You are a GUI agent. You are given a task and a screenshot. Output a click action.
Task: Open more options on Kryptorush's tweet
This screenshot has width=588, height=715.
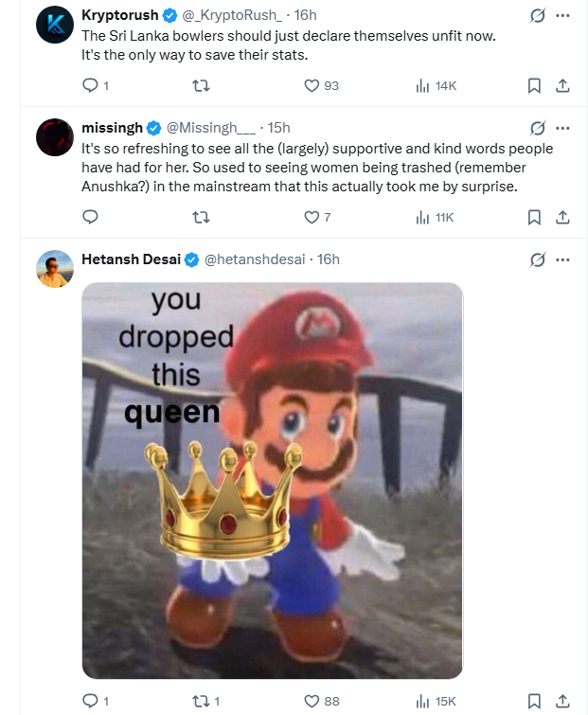click(x=563, y=16)
